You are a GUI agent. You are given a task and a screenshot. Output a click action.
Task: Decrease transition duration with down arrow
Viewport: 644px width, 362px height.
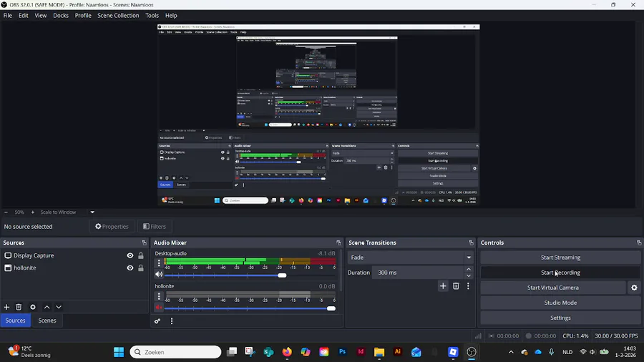click(x=469, y=276)
